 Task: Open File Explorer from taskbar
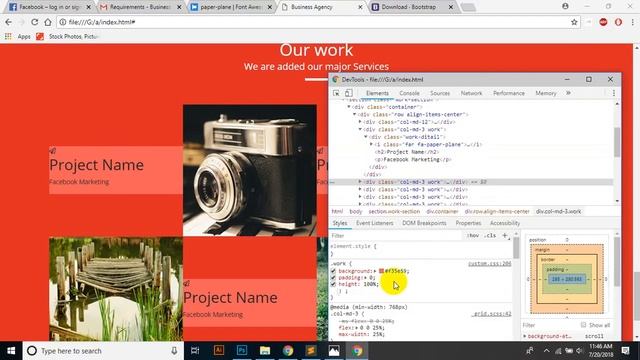[x=265, y=351]
